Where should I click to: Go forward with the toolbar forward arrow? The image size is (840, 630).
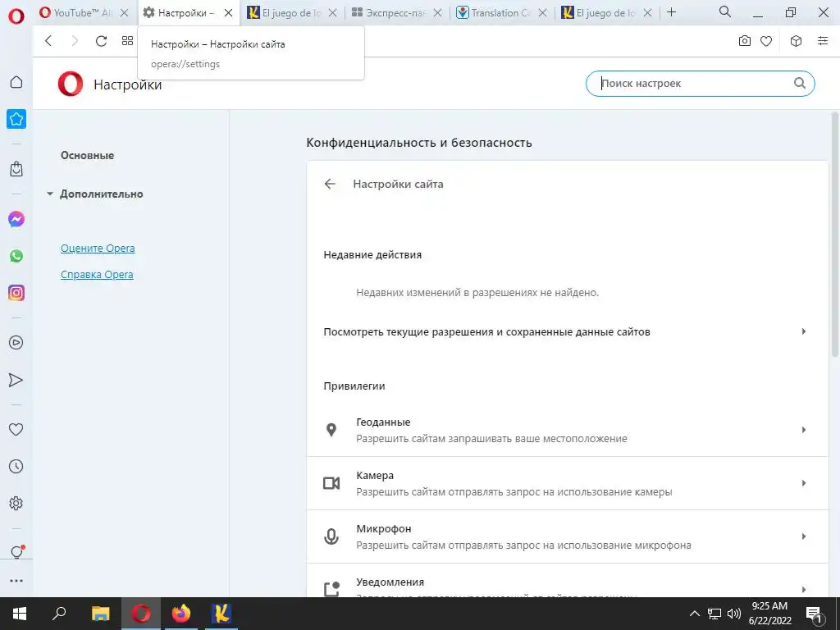tap(75, 41)
